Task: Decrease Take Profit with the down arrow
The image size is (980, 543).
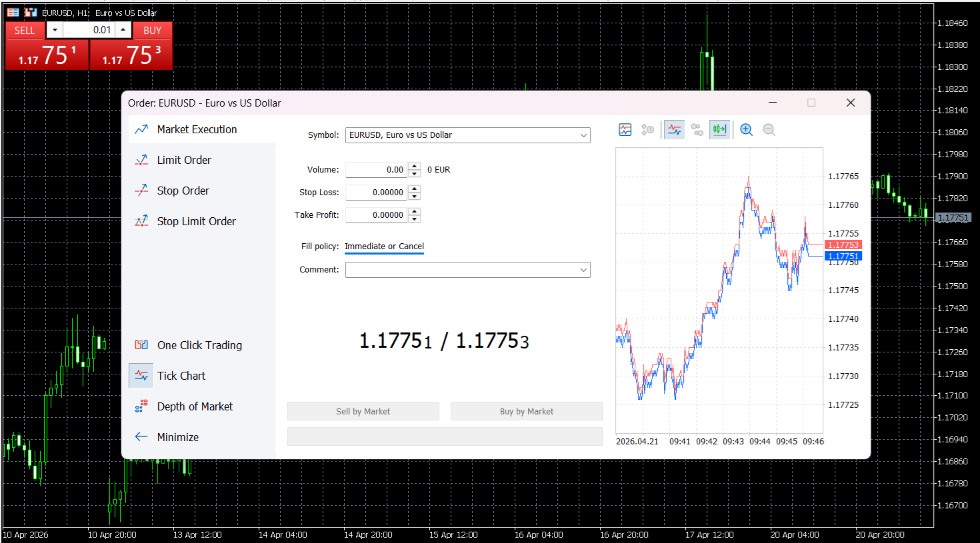Action: click(x=414, y=219)
